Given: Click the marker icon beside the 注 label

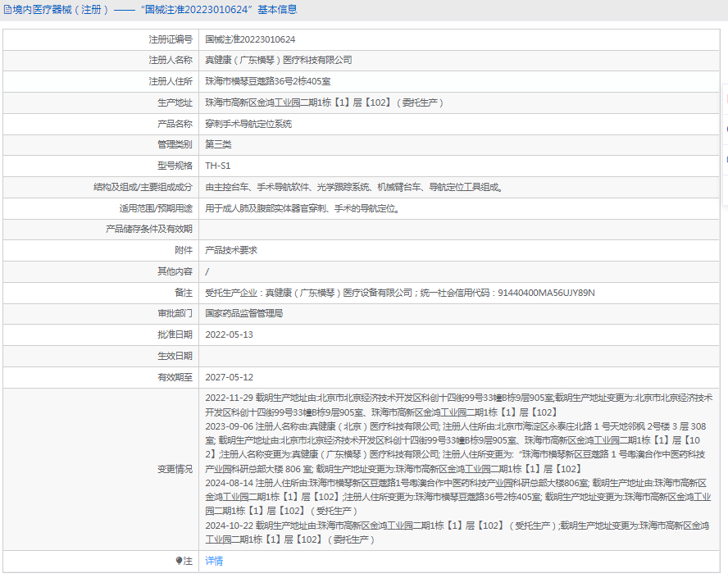Looking at the screenshot, I should click(x=180, y=561).
